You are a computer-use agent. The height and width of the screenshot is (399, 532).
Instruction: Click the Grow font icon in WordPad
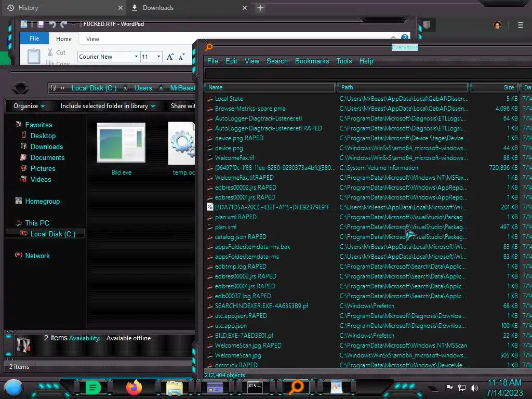tap(170, 57)
